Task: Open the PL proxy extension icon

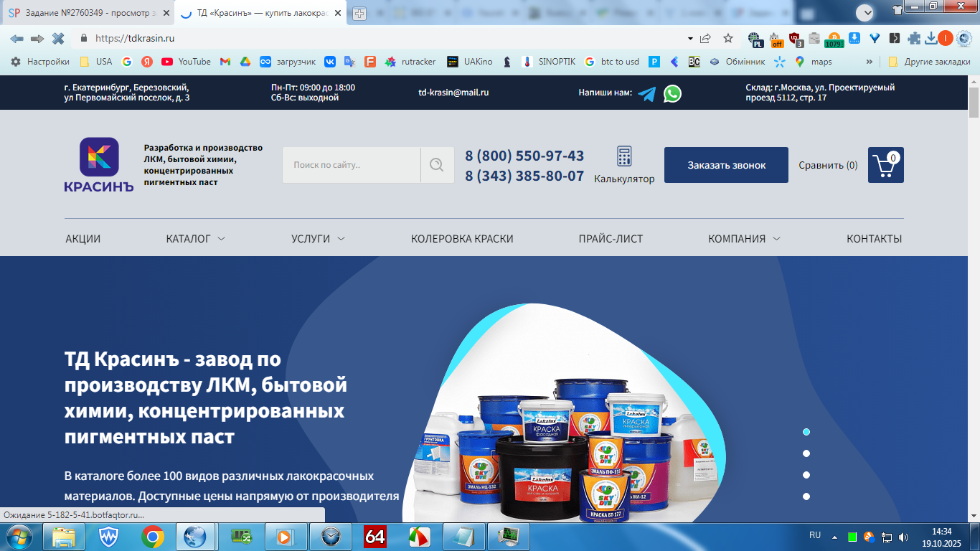Action: click(x=755, y=39)
